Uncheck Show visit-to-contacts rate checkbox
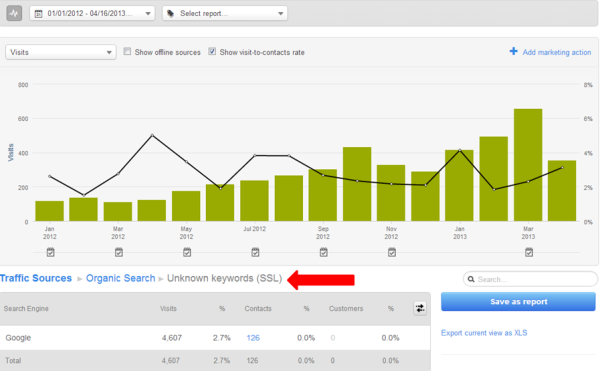The image size is (600, 375). 212,51
